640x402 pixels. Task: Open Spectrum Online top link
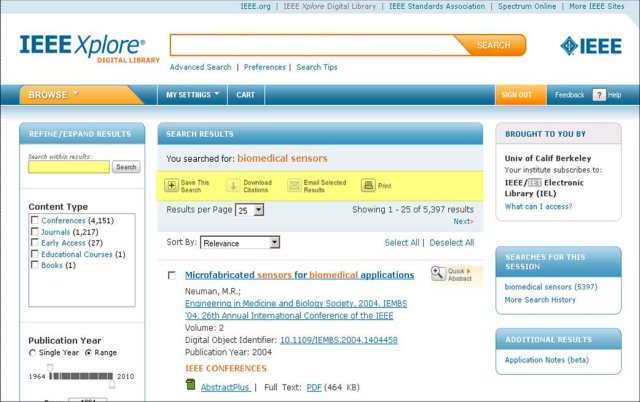[527, 6]
